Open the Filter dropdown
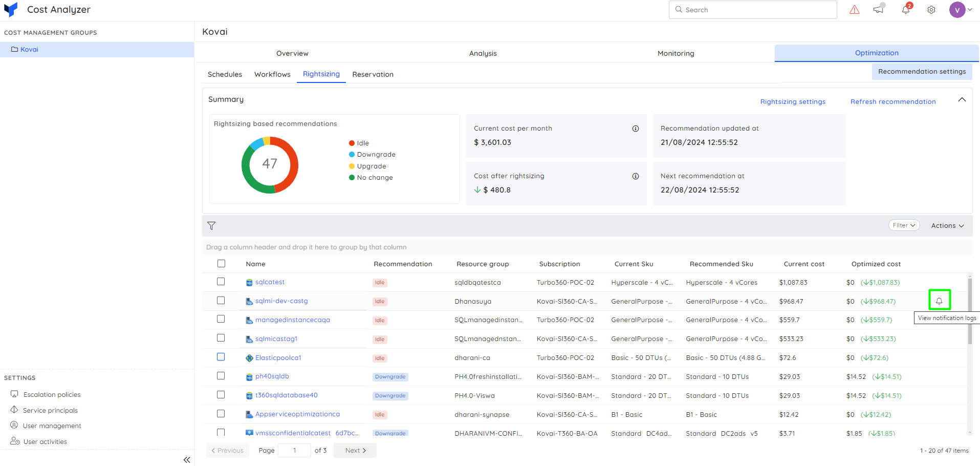This screenshot has height=466, width=980. [904, 225]
